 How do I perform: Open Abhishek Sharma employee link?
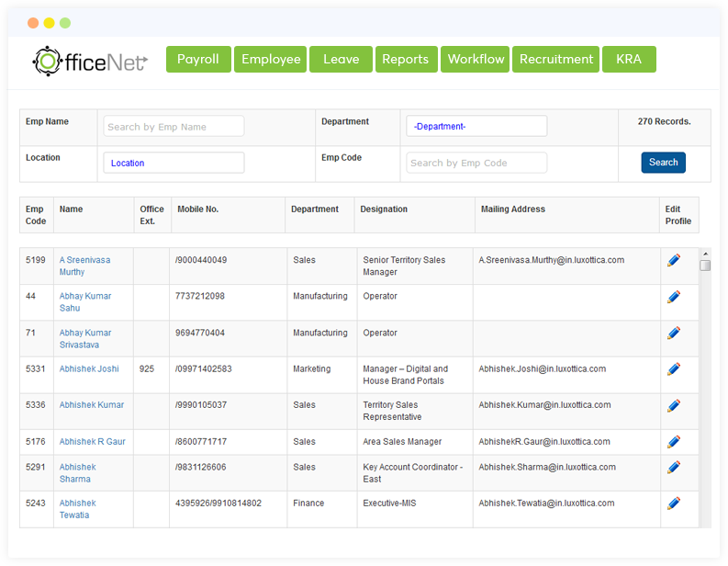[77, 473]
